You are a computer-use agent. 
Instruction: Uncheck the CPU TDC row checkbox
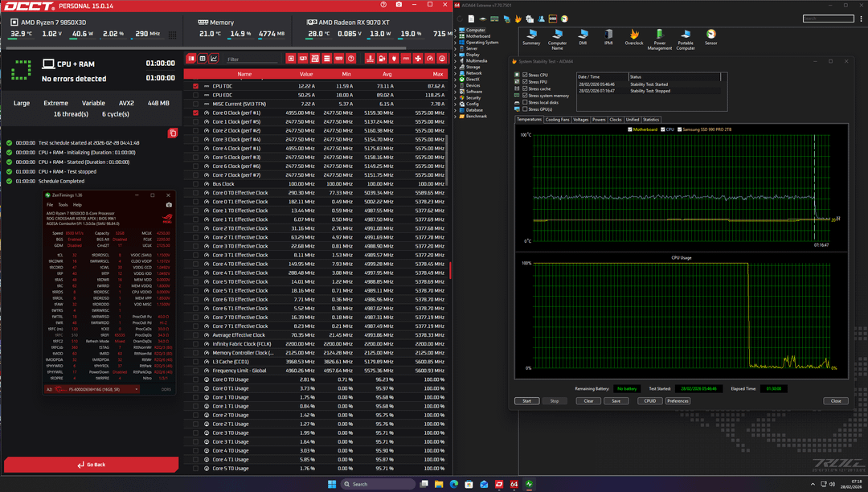click(195, 86)
